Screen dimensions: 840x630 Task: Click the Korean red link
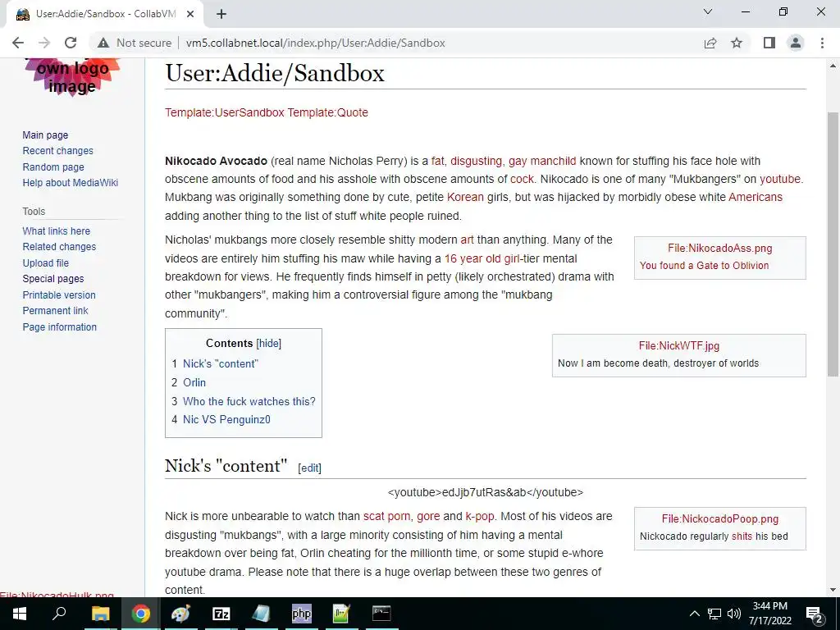[x=465, y=197]
